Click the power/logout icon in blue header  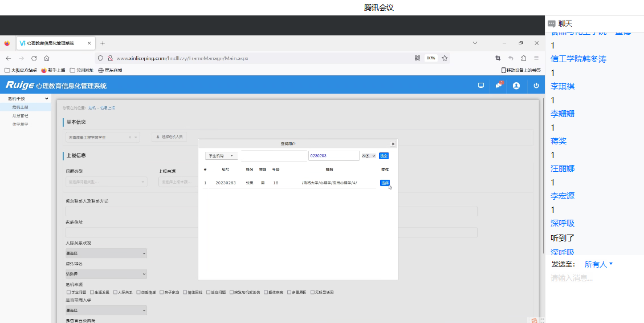tap(536, 86)
